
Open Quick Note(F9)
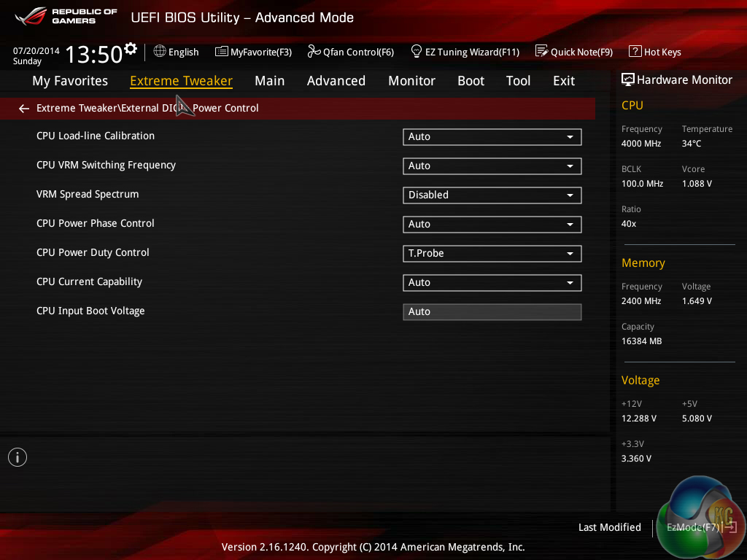coord(574,52)
